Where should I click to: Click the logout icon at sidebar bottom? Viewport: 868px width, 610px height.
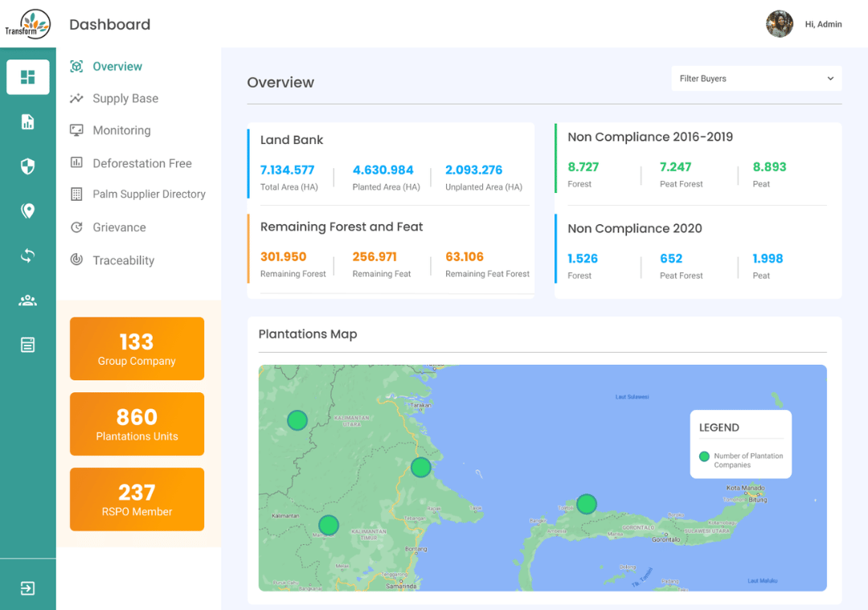28,588
